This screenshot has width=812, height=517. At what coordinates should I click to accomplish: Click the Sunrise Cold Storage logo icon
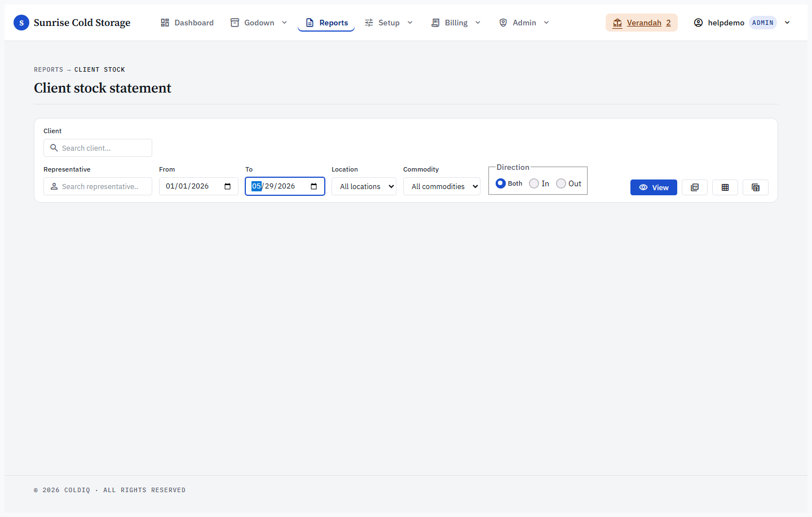(x=21, y=23)
